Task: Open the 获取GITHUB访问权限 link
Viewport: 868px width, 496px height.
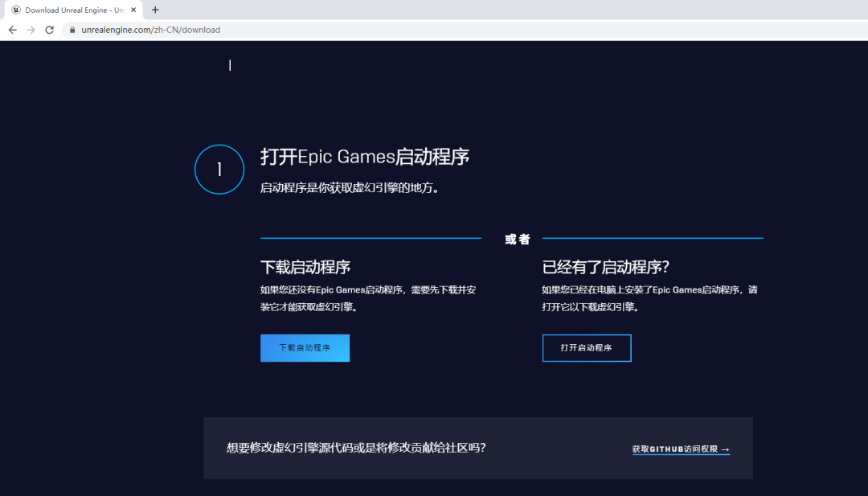Action: [x=681, y=449]
